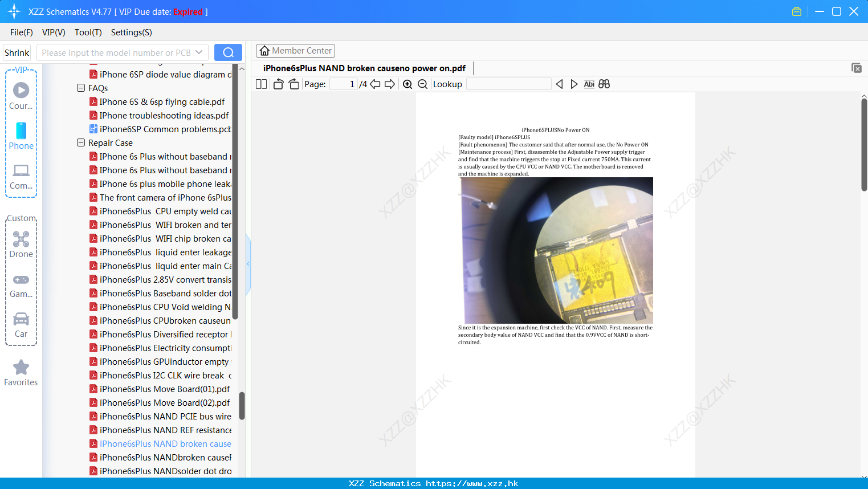The height and width of the screenshot is (489, 868).
Task: Collapse the Repair Case tree node
Action: pos(81,142)
